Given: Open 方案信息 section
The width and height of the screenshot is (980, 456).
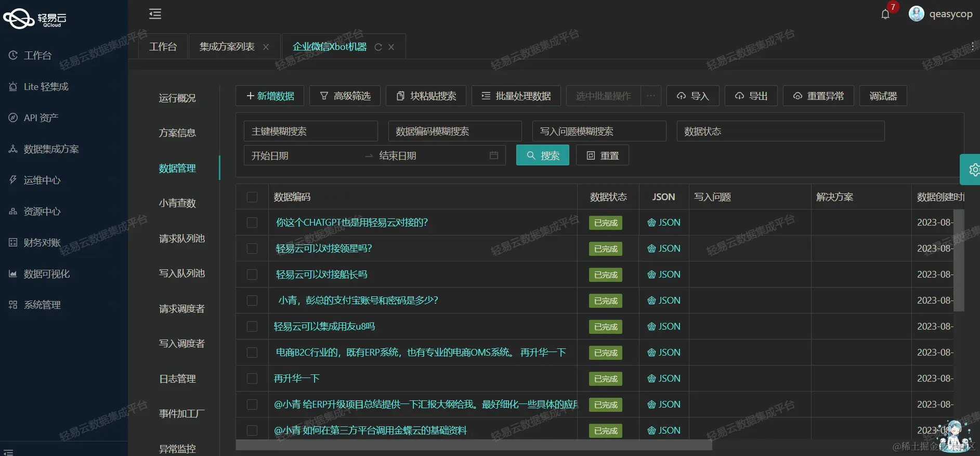Looking at the screenshot, I should [177, 133].
